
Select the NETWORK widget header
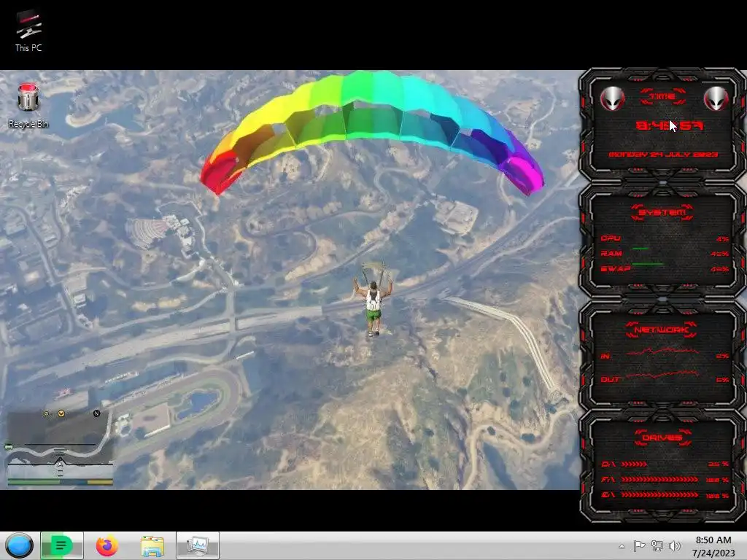(661, 330)
